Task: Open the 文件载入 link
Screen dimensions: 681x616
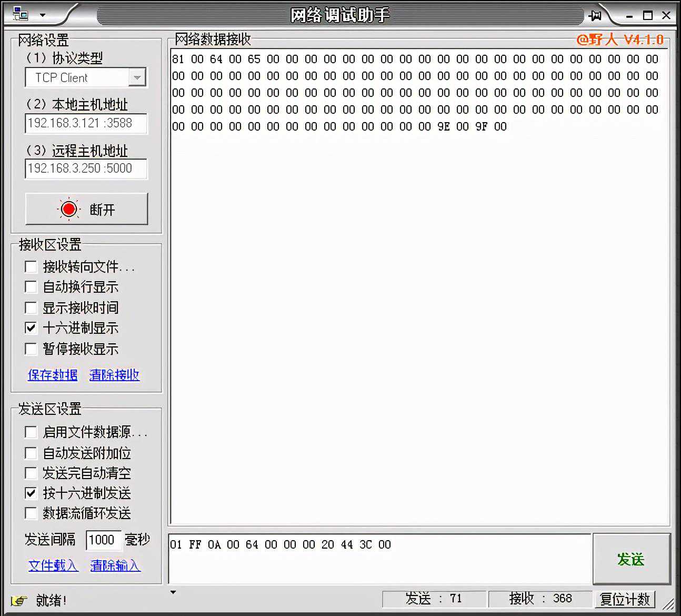Action: pyautogui.click(x=53, y=565)
